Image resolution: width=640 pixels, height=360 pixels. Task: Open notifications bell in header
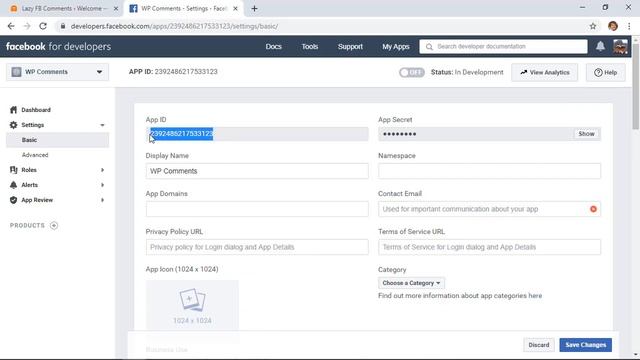(x=600, y=47)
